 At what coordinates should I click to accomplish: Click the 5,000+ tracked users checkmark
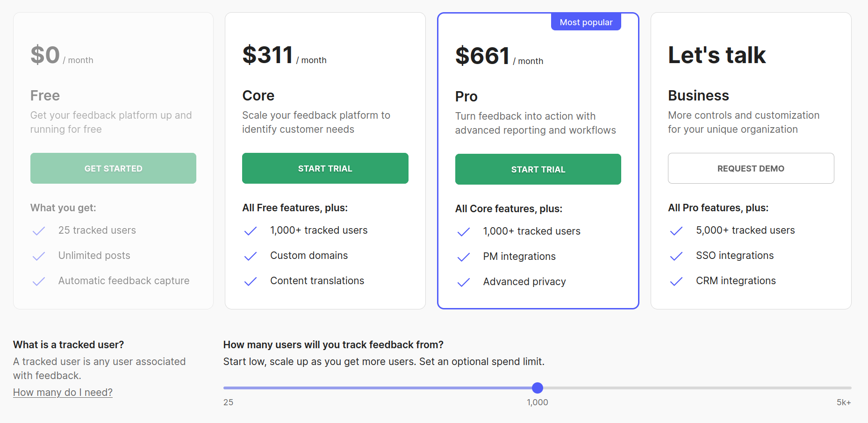point(676,230)
